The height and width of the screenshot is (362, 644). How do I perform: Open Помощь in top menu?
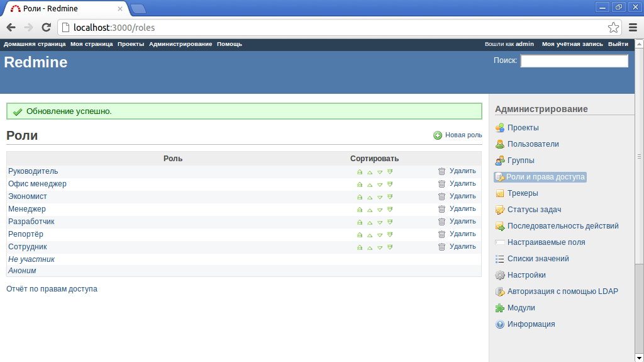tap(230, 44)
